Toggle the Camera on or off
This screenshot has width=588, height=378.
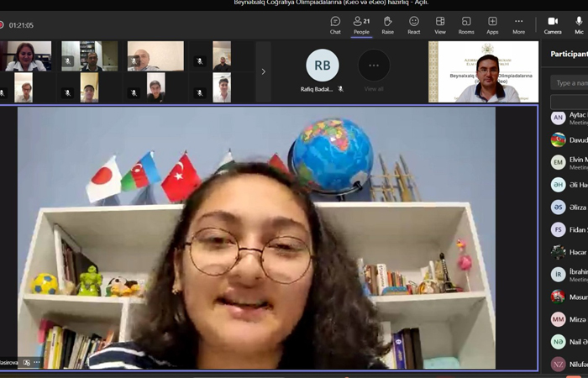pos(553,25)
